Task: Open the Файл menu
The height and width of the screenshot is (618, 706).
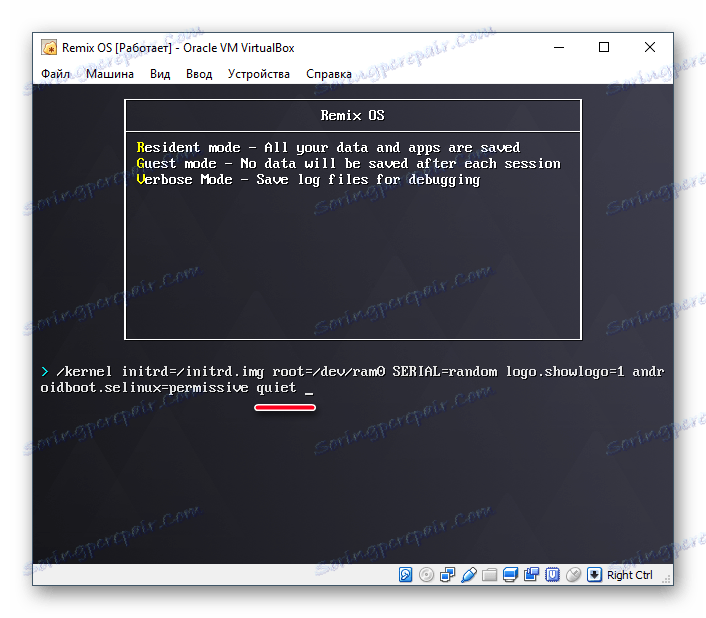Action: [55, 74]
